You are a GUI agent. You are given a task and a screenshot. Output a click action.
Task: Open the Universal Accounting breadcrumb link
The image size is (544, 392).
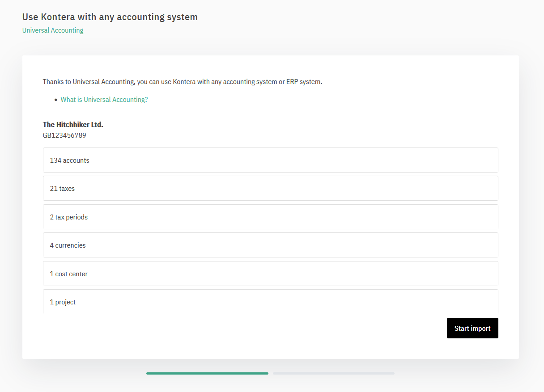[52, 30]
